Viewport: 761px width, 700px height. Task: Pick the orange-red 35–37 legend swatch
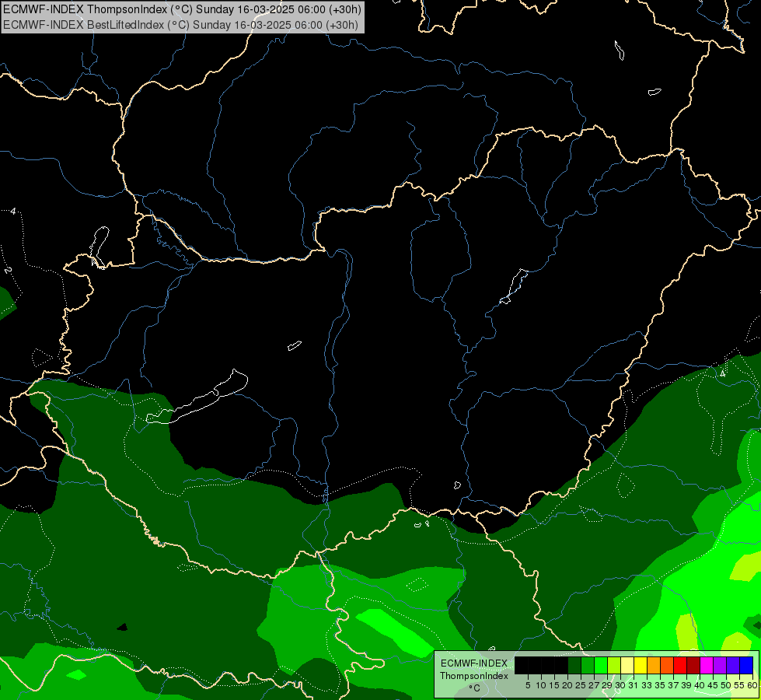coord(667,665)
